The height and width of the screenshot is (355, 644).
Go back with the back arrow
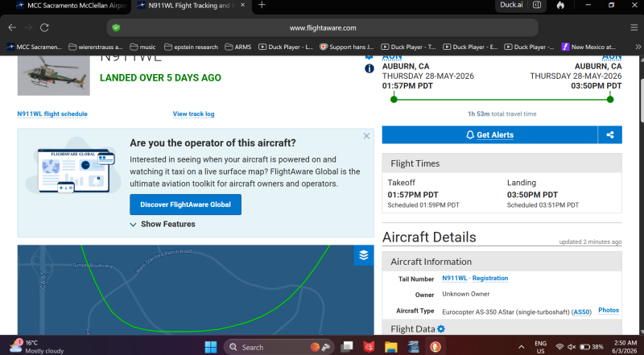[x=12, y=27]
